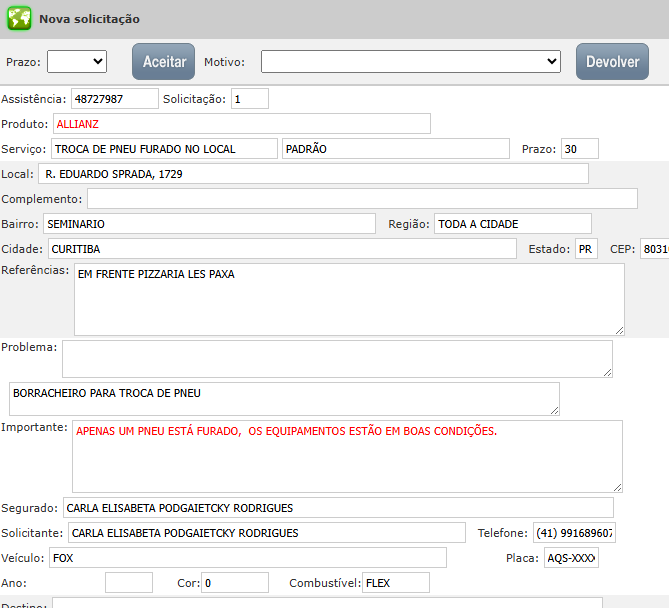
Task: Click inside the Referências text area
Action: (349, 300)
